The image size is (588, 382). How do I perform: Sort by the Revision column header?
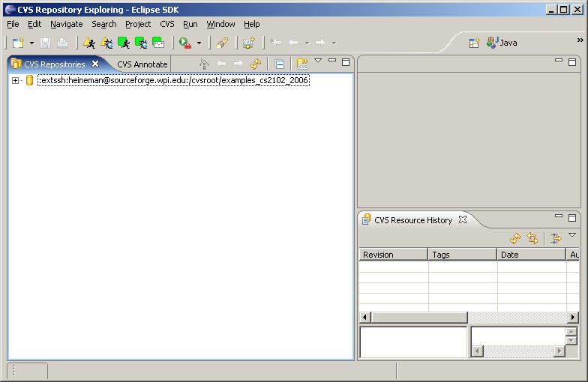(x=393, y=255)
